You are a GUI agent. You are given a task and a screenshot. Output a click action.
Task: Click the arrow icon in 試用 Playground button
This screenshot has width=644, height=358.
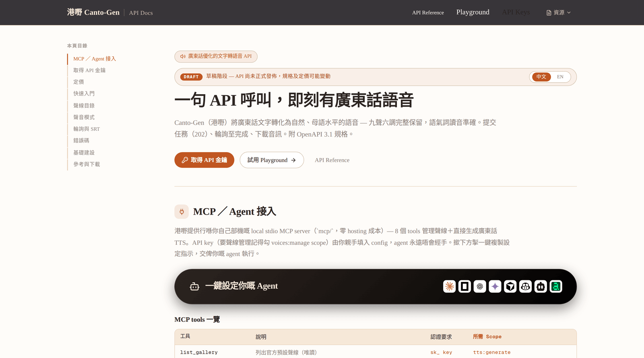(293, 160)
